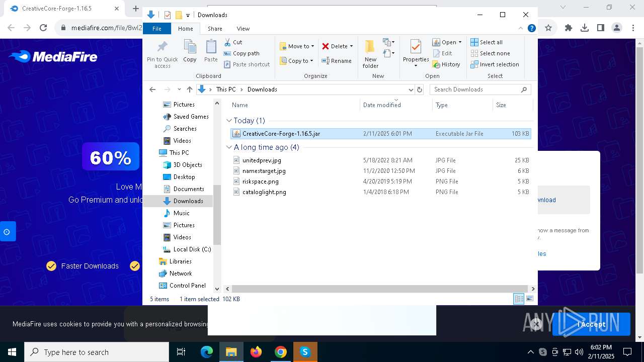The image size is (644, 362).
Task: Go back in Explorer navigation
Action: (152, 89)
